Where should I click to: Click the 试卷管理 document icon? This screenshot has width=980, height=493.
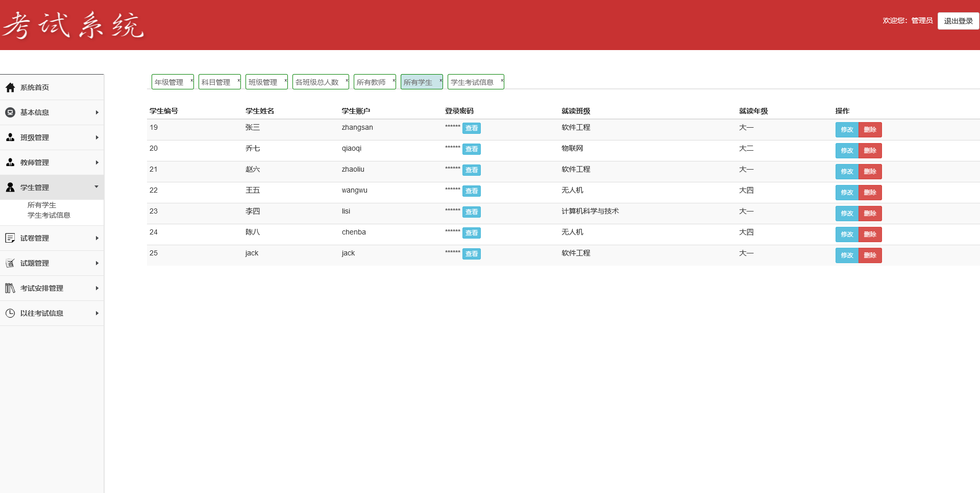coord(10,238)
